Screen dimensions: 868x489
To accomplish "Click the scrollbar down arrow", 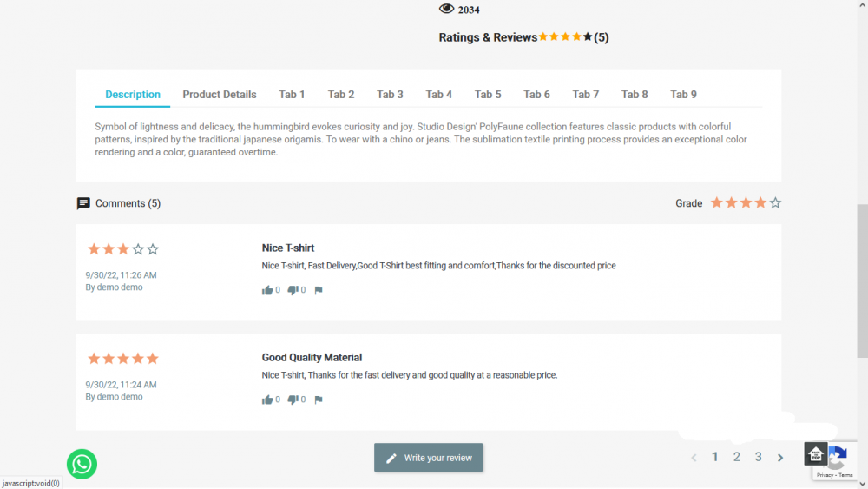I will (x=863, y=484).
